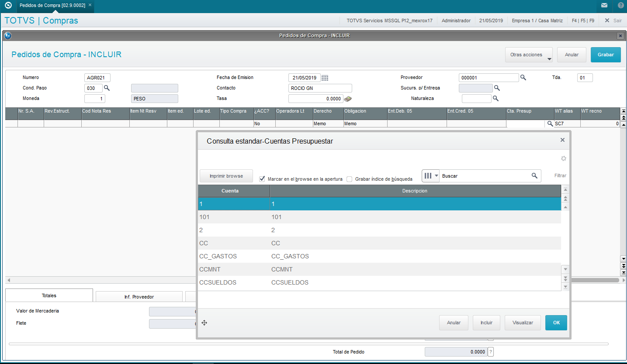The width and height of the screenshot is (627, 364).
Task: Click Imprimir browse button
Action: click(226, 176)
